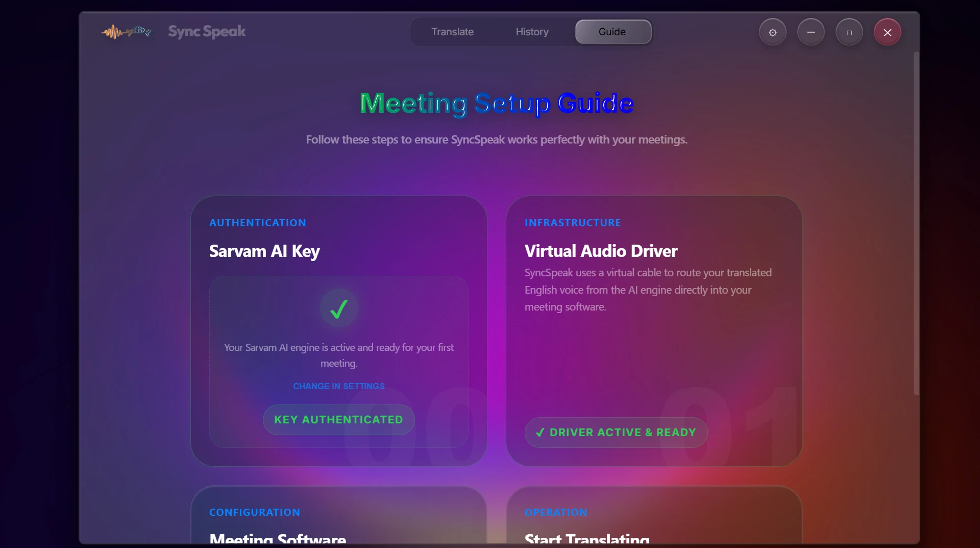This screenshot has width=980, height=548.
Task: Click the 'Your Sarvam AI engine is active' message
Action: tap(339, 355)
